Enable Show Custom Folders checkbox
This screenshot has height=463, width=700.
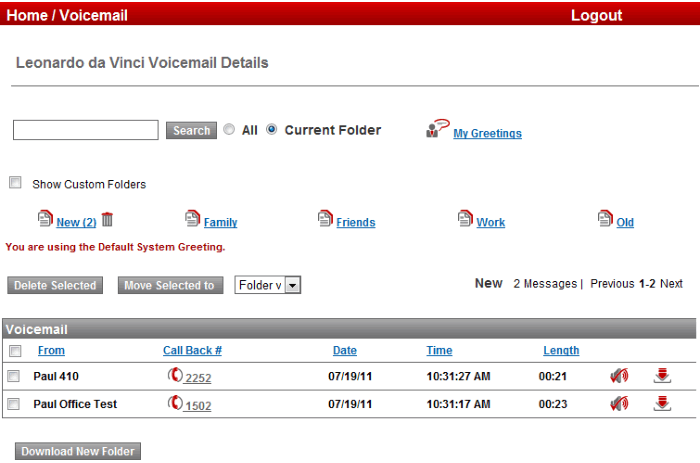coord(15,182)
